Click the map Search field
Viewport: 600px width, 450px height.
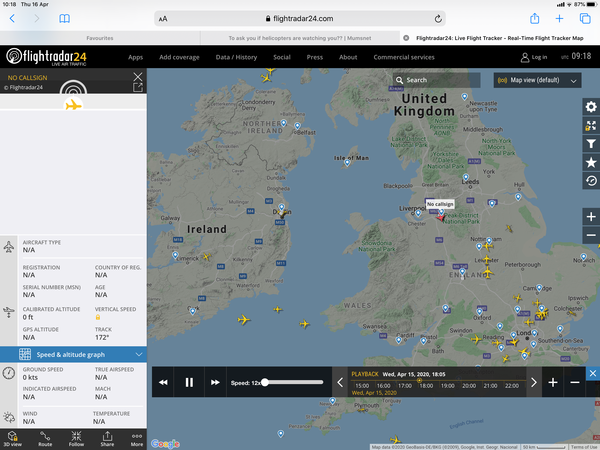[437, 80]
